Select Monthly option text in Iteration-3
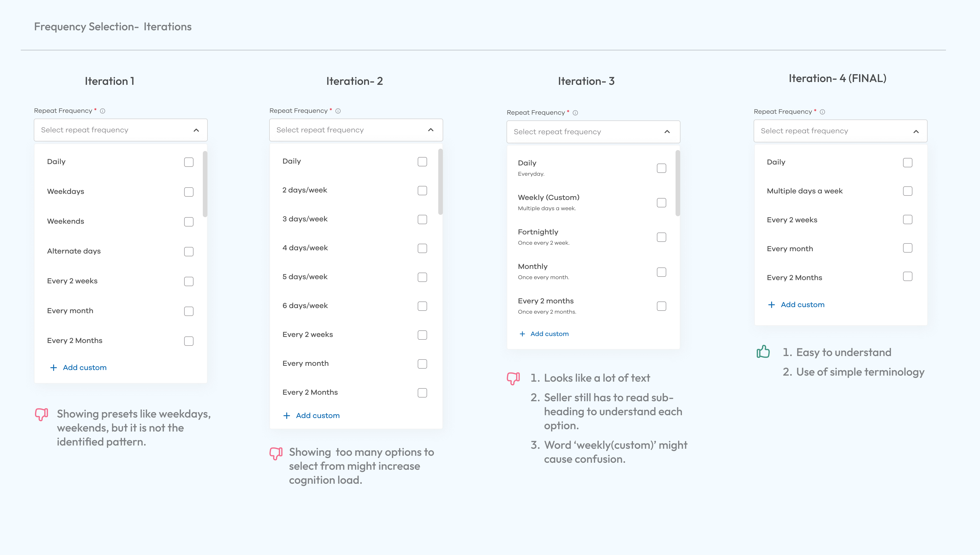 [x=533, y=267]
